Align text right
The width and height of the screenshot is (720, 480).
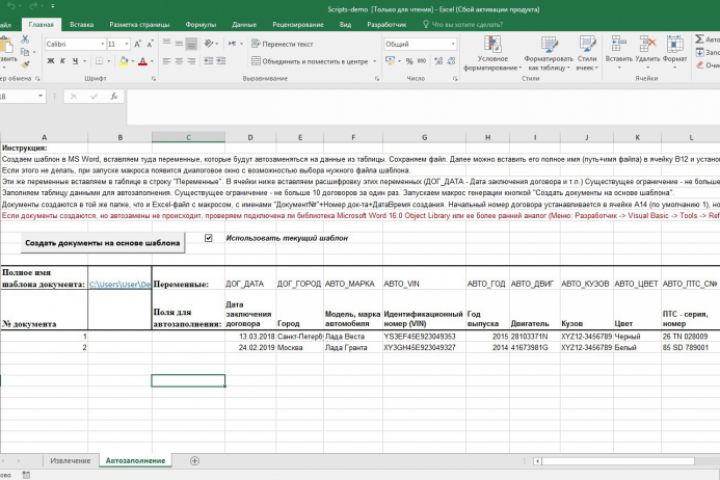point(191,61)
